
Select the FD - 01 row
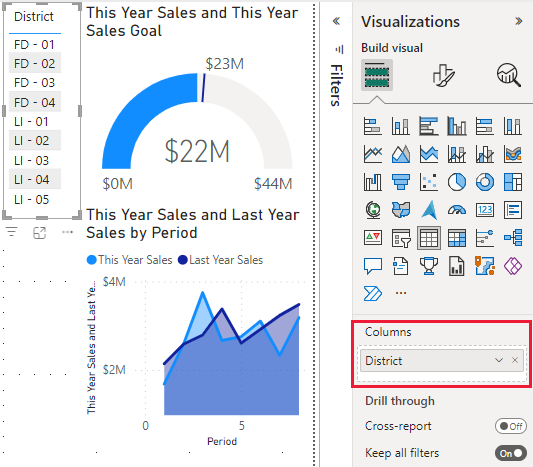pos(35,45)
